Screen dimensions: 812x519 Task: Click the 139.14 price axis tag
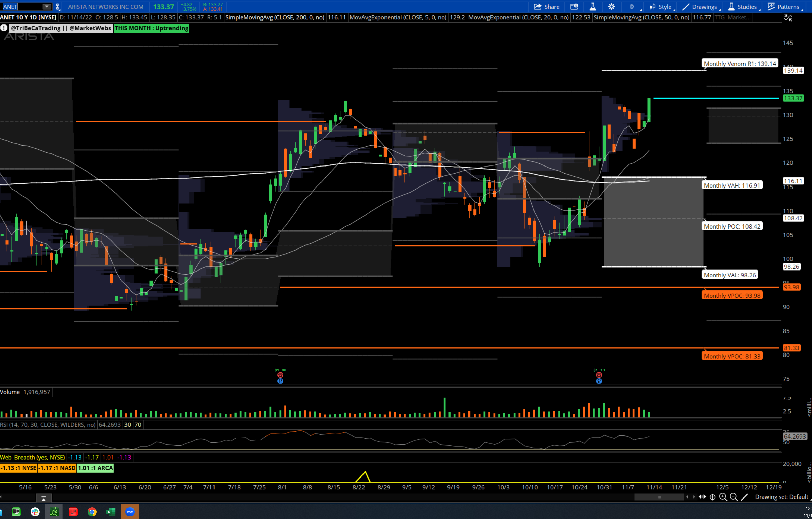[793, 71]
